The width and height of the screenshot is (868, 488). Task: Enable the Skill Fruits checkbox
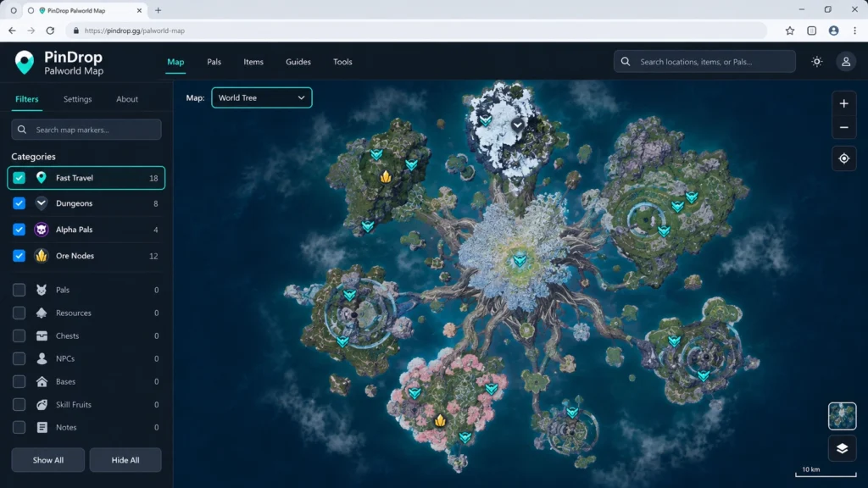coord(19,404)
